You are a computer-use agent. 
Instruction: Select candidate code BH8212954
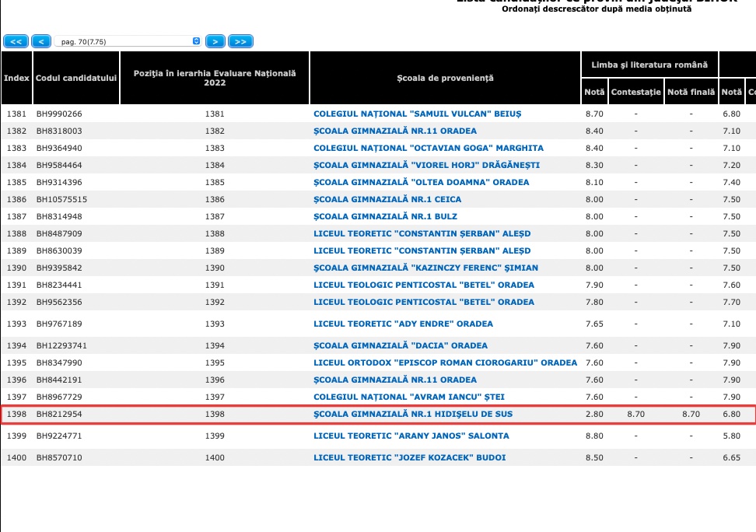[x=59, y=414]
